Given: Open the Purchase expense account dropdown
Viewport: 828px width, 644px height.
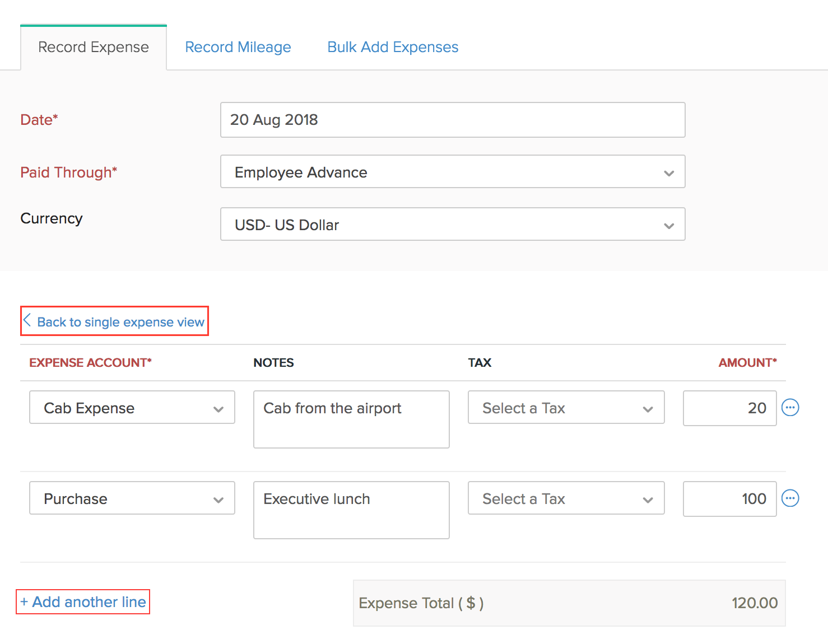Looking at the screenshot, I should point(132,498).
